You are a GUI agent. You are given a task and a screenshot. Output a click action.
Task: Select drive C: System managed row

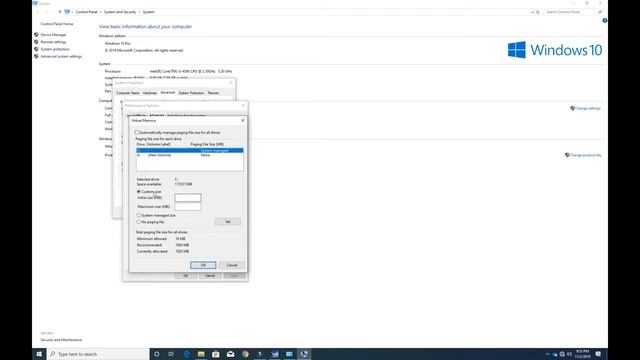click(x=190, y=151)
